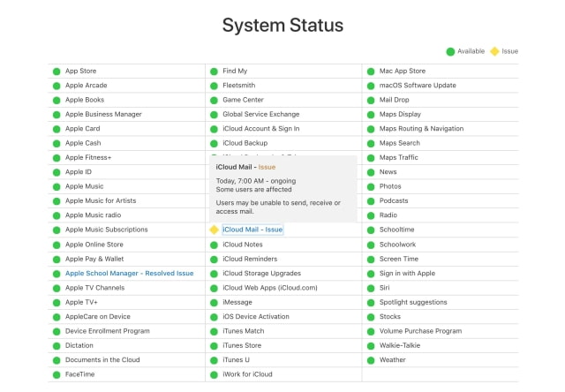Click the green dot beside FaceTime
The image size is (565, 392).
point(56,374)
